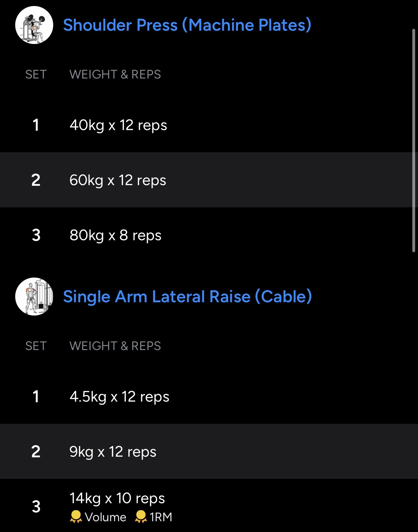Select the 40kg x 12 reps entry
Screen dimensions: 418x532
tap(118, 125)
